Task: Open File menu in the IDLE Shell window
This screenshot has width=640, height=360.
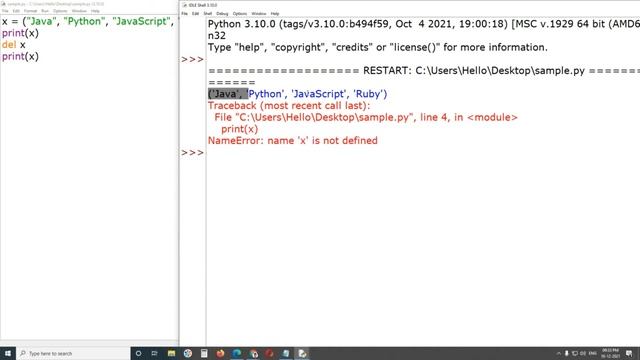Action: pos(184,13)
